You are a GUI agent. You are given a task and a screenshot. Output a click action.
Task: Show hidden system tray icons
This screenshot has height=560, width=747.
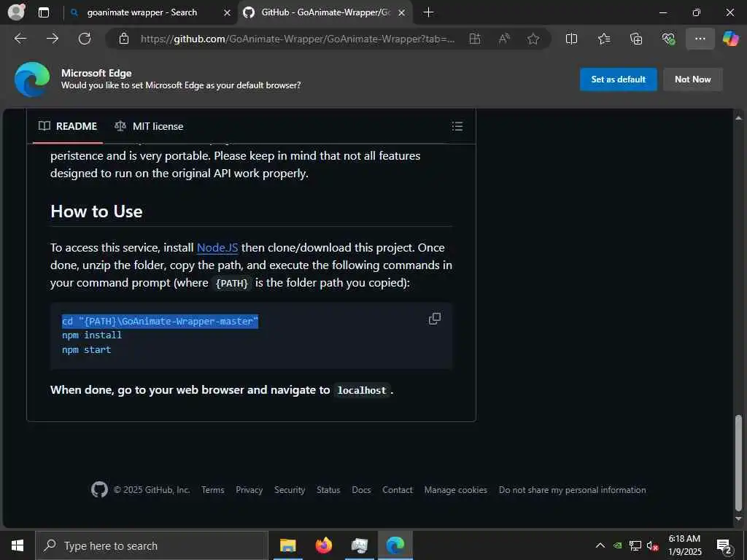pyautogui.click(x=600, y=545)
